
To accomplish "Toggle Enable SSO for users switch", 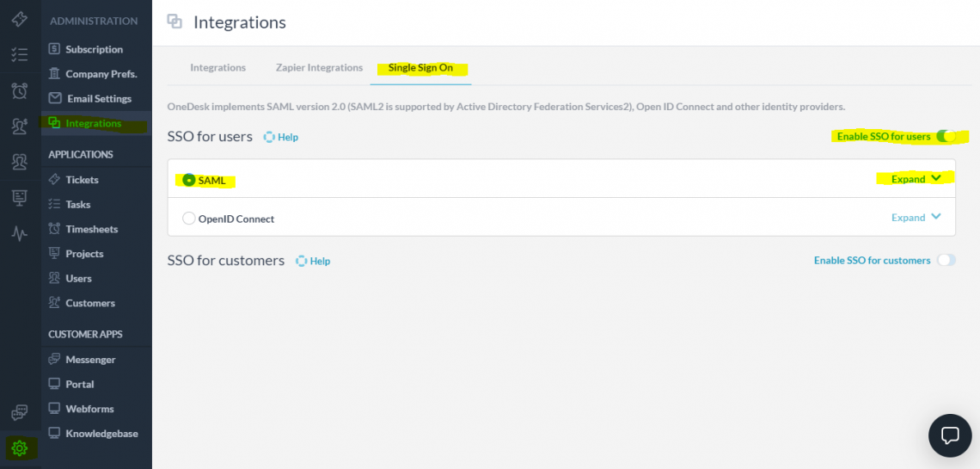I will tap(946, 136).
